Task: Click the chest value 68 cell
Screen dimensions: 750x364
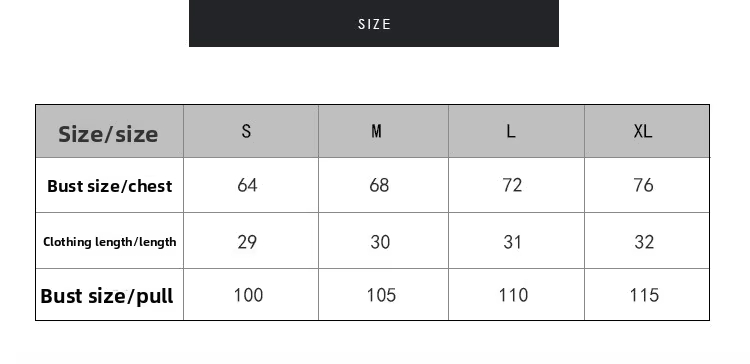Action: [x=383, y=185]
